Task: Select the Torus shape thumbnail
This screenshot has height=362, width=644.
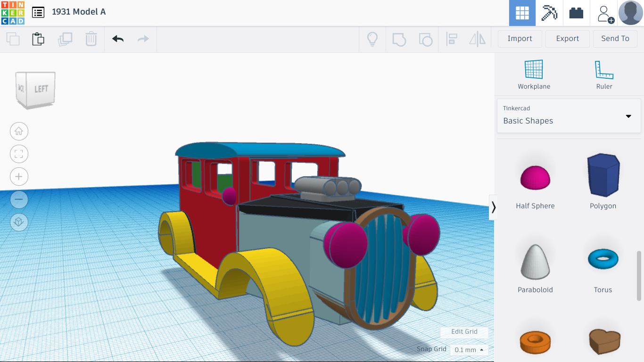Action: point(603,258)
